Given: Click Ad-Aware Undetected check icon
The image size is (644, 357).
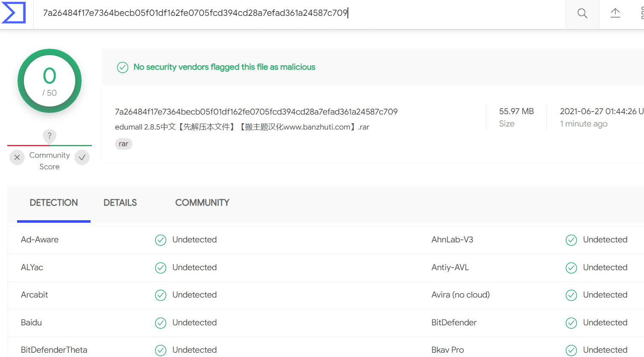Looking at the screenshot, I should (161, 240).
